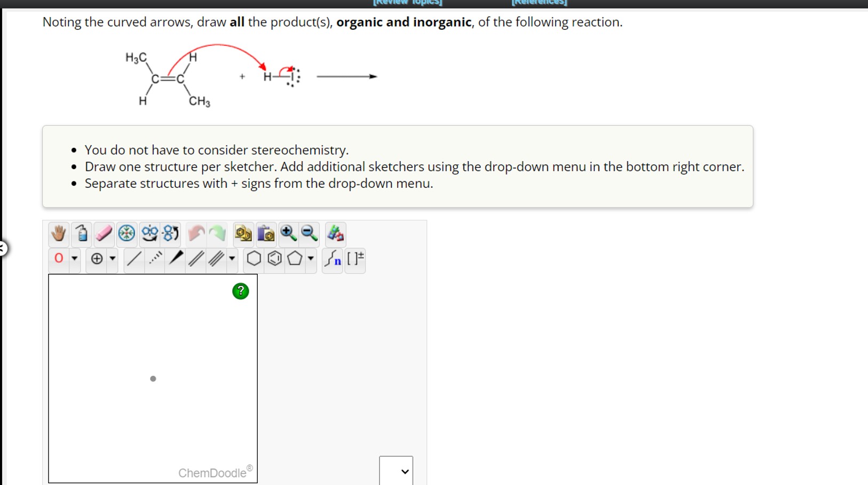Zoom in using the magnifier icon
This screenshot has height=485, width=868.
288,234
